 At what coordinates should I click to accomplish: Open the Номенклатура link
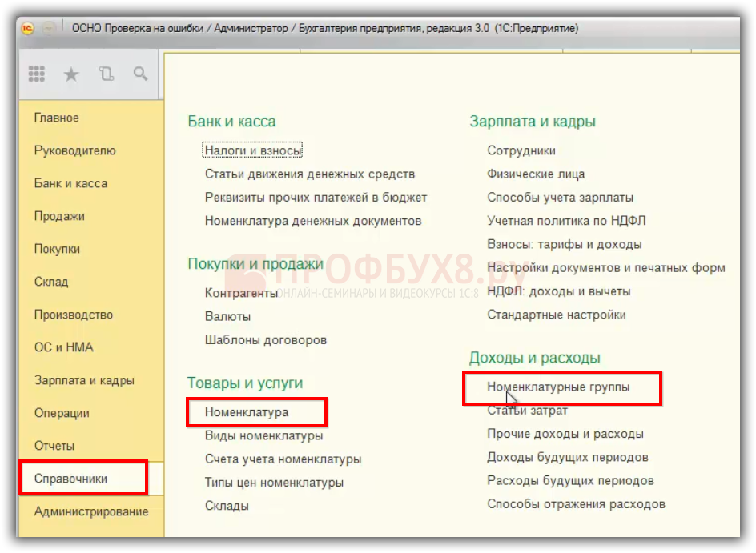pyautogui.click(x=246, y=412)
